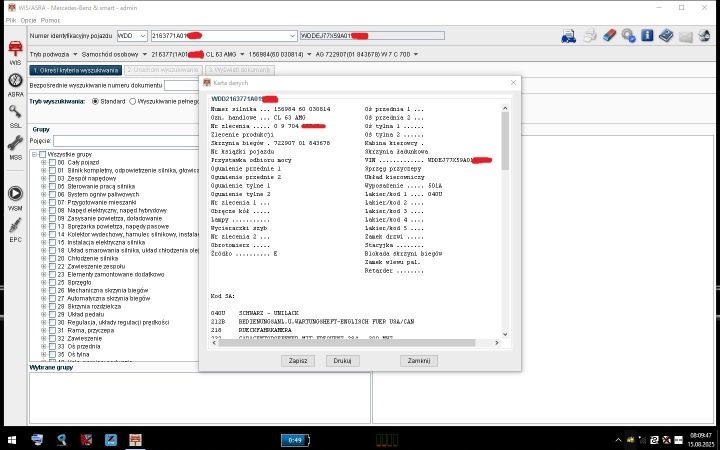
Task: Click the data card scroll-down arrow
Action: (505, 334)
